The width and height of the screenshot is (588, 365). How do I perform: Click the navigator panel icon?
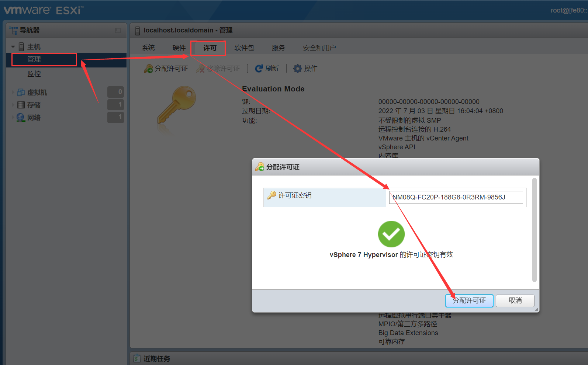(x=13, y=30)
